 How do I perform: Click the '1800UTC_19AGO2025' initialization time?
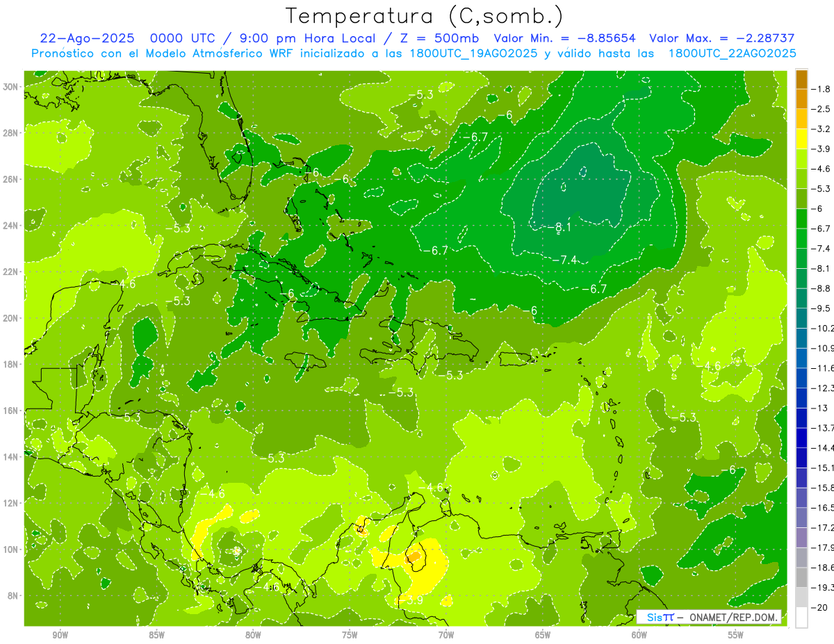tap(471, 53)
